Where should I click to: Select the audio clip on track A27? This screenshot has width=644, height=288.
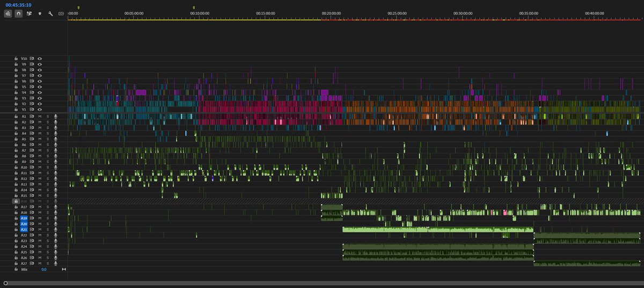(587, 263)
